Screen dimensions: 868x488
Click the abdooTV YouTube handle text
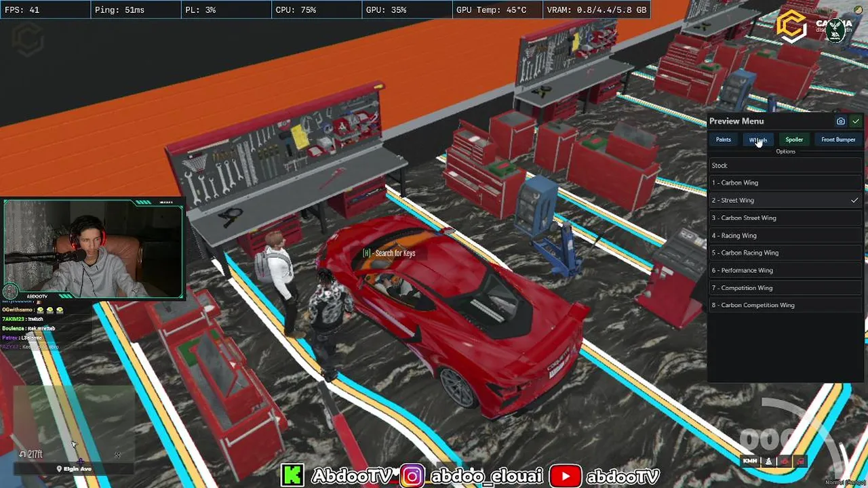coord(623,476)
